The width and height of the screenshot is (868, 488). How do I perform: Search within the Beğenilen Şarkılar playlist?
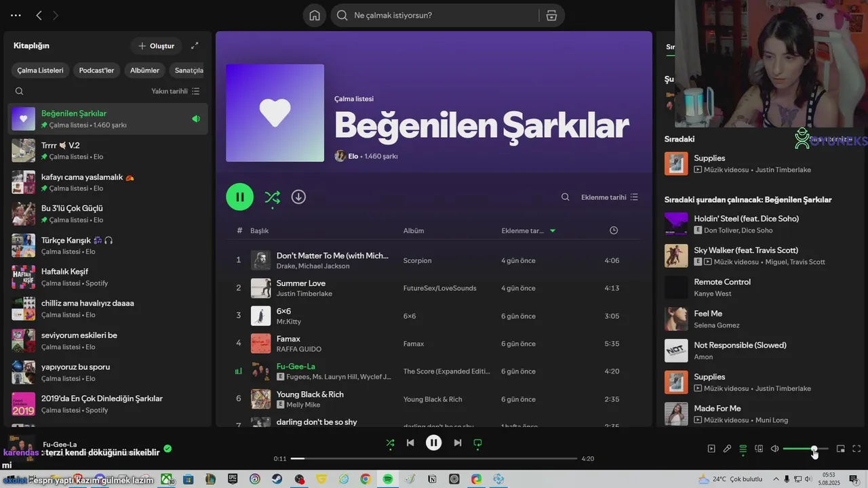(x=566, y=197)
